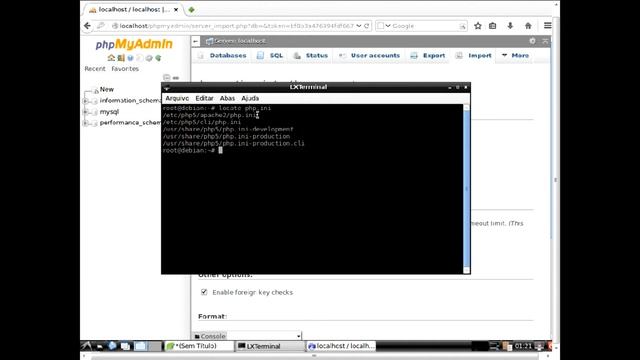Screen dimensions: 640x360
Task: Click the search magnifier in Google box
Action: pyautogui.click(x=462, y=26)
